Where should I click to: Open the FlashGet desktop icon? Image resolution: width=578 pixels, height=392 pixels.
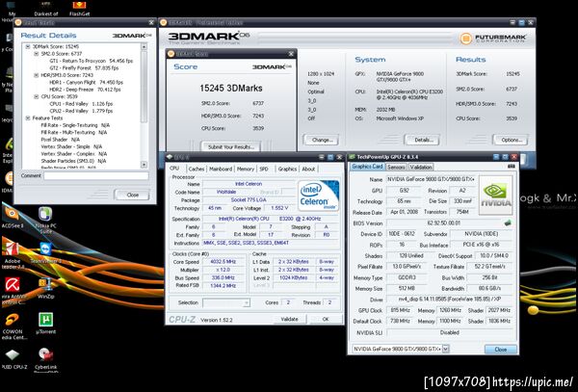click(x=79, y=8)
